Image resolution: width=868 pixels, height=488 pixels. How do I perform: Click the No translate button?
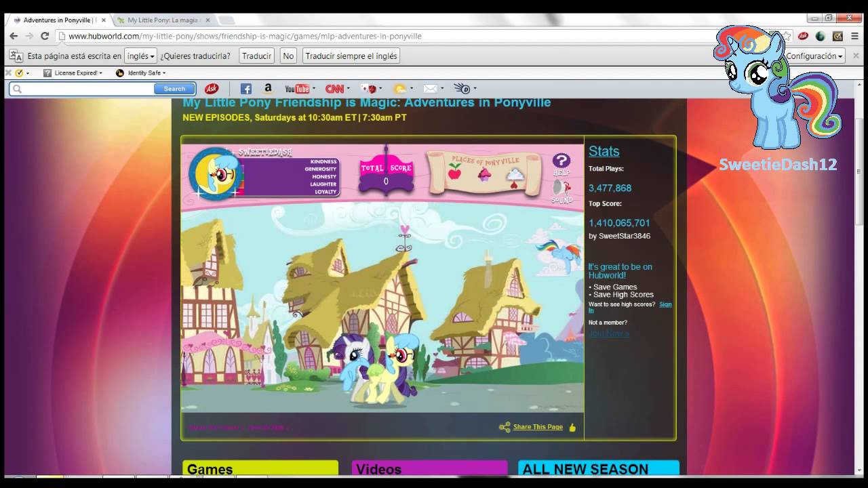click(288, 56)
